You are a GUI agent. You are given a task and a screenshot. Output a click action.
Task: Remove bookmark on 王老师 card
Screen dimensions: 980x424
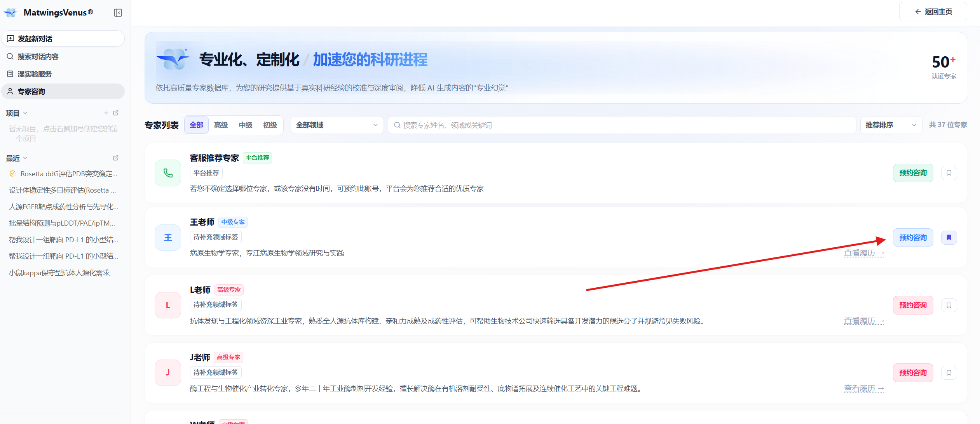click(x=949, y=238)
